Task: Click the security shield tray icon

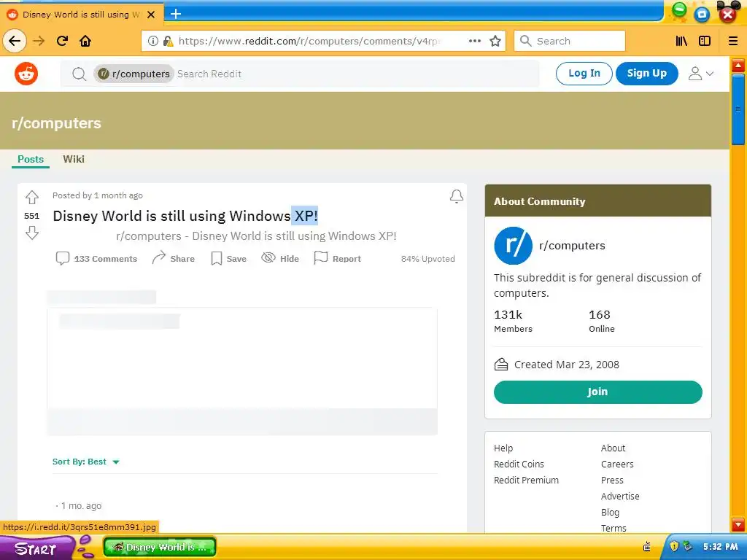Action: [x=673, y=546]
